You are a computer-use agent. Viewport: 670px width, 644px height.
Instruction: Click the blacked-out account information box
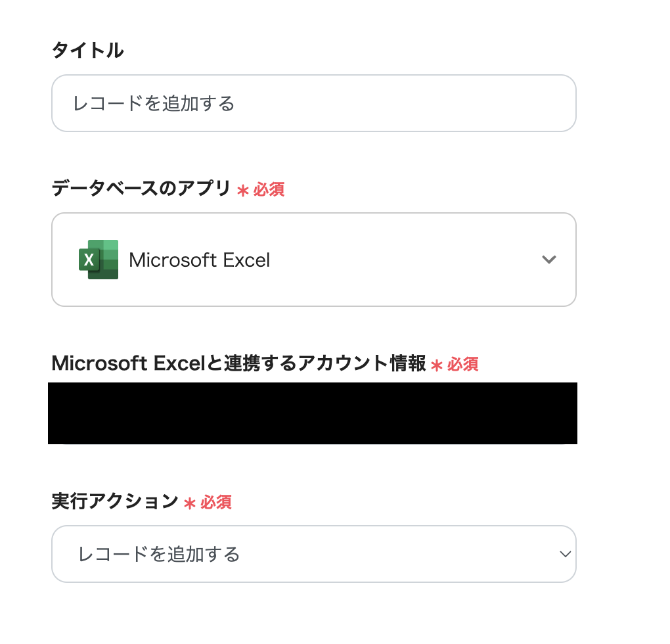coord(313,413)
